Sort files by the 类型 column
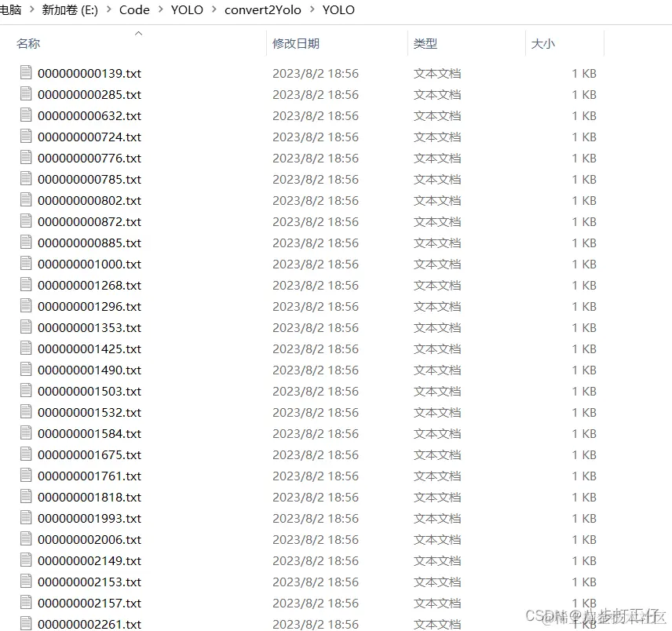 [x=425, y=44]
